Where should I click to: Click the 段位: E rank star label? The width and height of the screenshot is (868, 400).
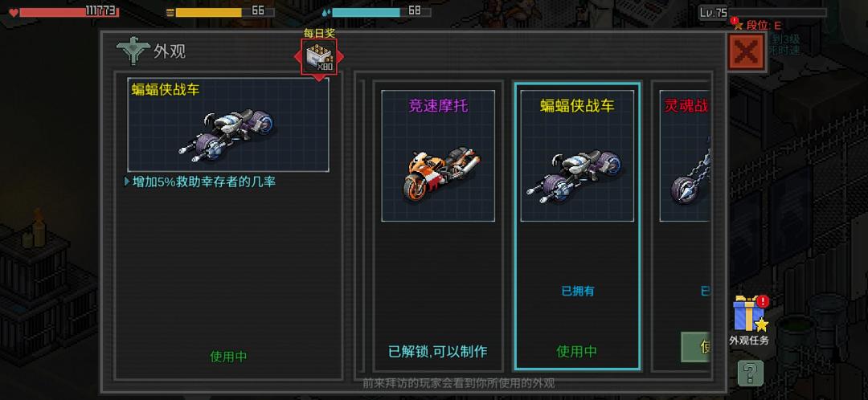click(758, 26)
